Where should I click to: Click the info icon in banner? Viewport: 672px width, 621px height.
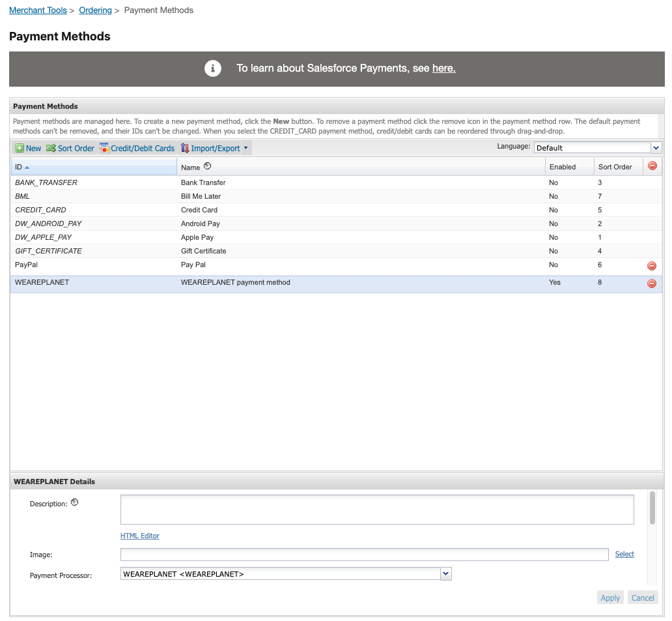213,68
